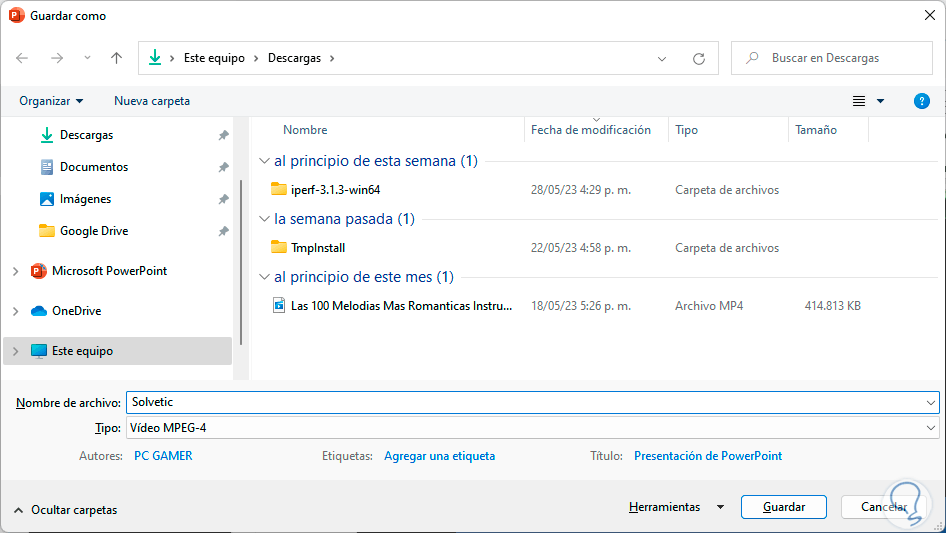Select the iperf-3.1.3-win64 folder
Screen dimensions: 946x533
pyautogui.click(x=335, y=190)
